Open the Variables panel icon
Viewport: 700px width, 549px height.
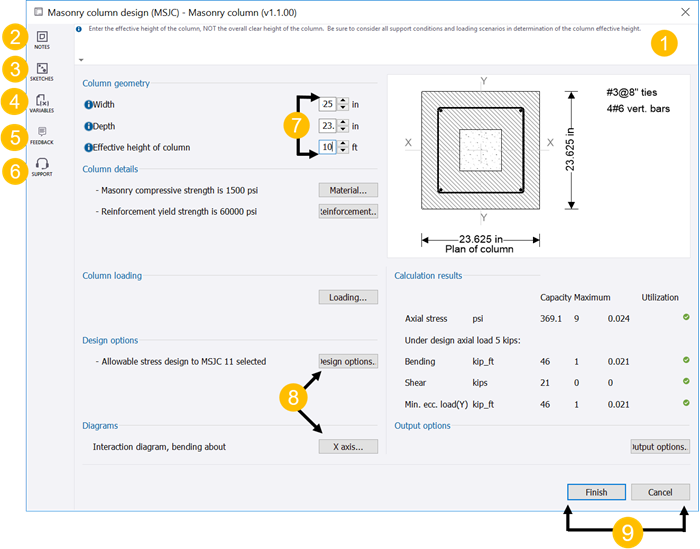coord(42,100)
